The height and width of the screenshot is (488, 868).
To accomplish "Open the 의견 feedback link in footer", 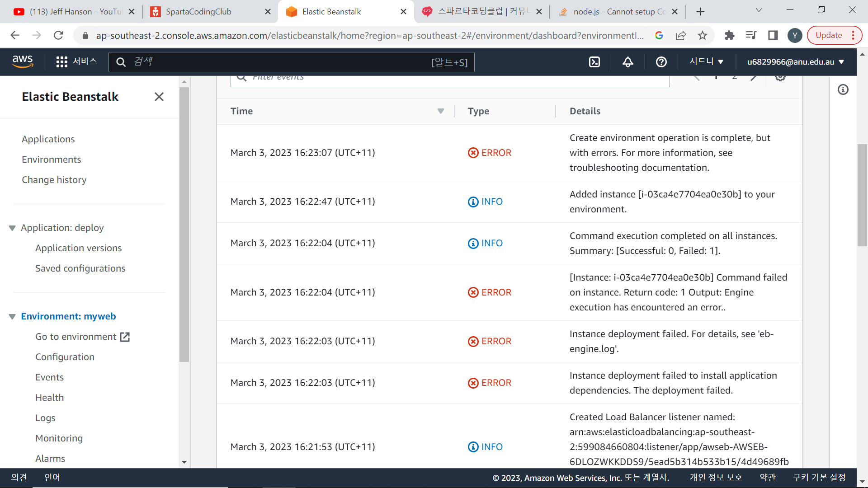I will tap(19, 478).
